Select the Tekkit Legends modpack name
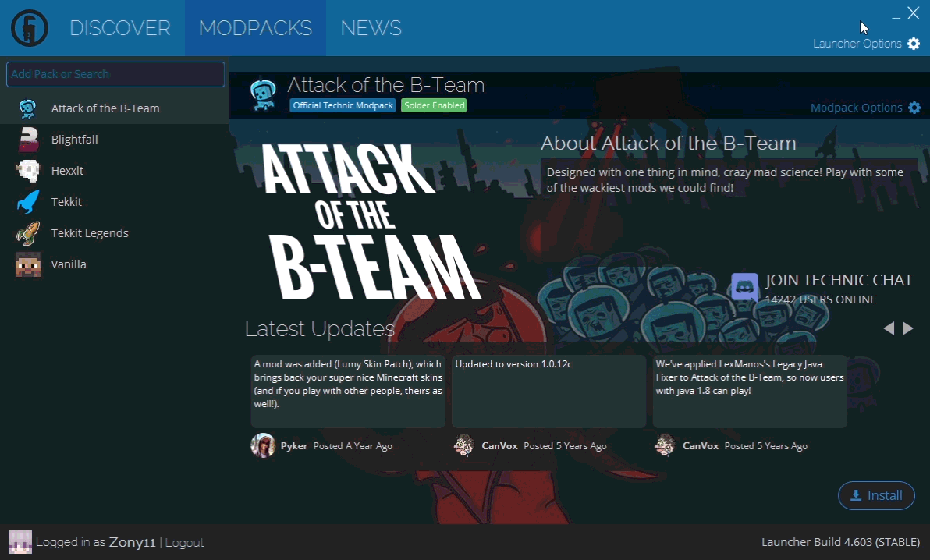The image size is (930, 560). pyautogui.click(x=90, y=233)
